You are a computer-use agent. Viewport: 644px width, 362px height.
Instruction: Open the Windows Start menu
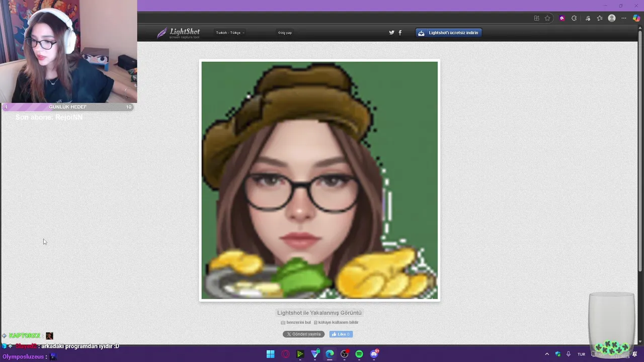click(271, 354)
